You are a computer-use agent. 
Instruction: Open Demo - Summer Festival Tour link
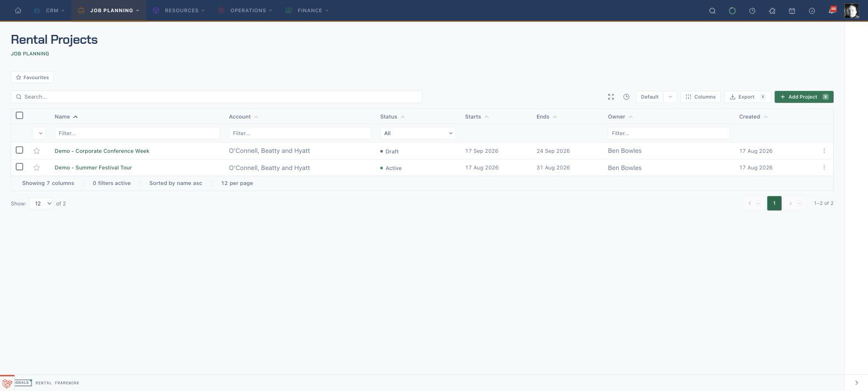pos(93,167)
